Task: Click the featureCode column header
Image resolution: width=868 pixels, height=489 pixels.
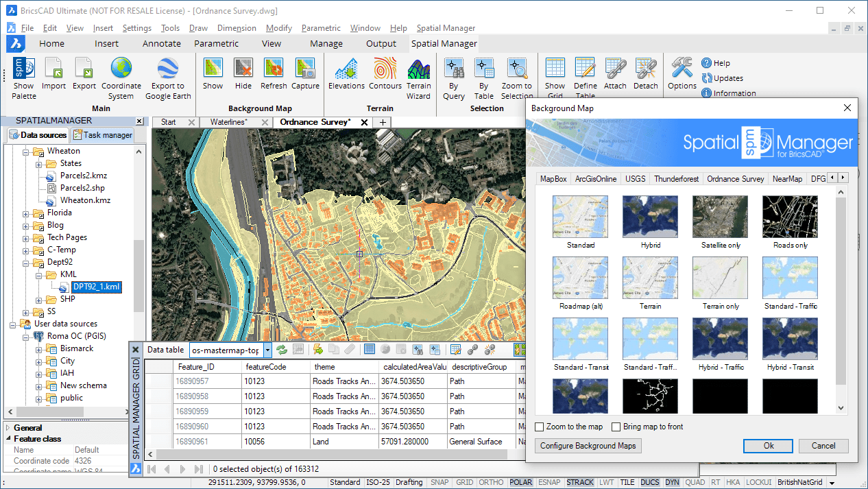Action: (275, 367)
